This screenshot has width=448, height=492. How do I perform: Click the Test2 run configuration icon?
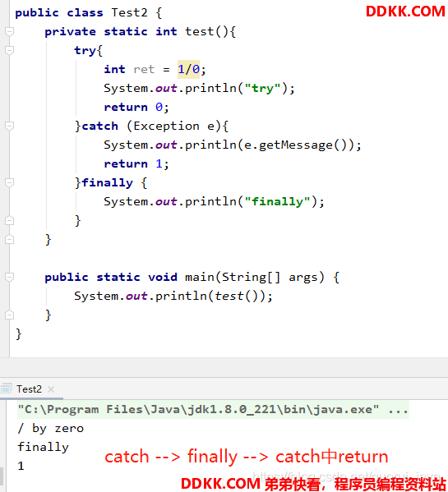(7, 389)
